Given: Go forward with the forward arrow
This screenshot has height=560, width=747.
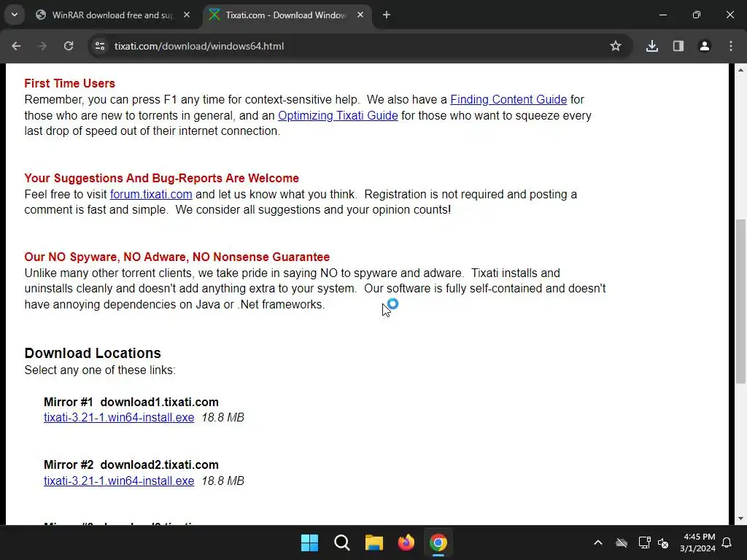Looking at the screenshot, I should point(42,46).
